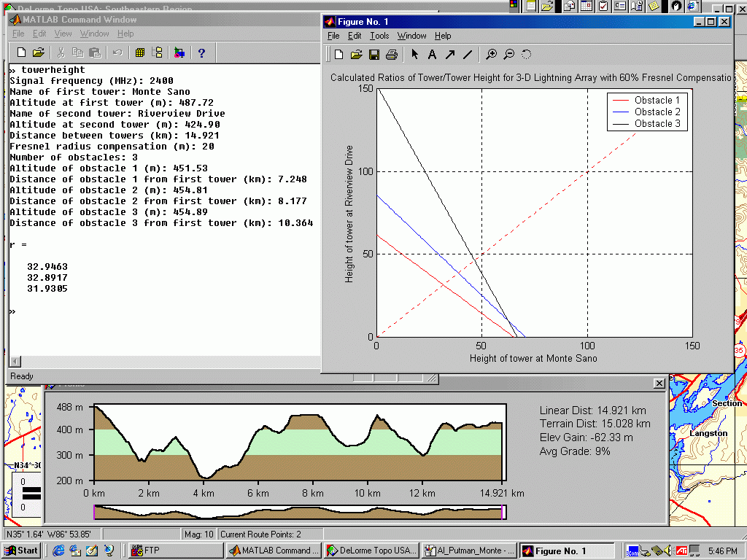
Task: Open the Tools menu in Figure No. 1
Action: (x=379, y=36)
